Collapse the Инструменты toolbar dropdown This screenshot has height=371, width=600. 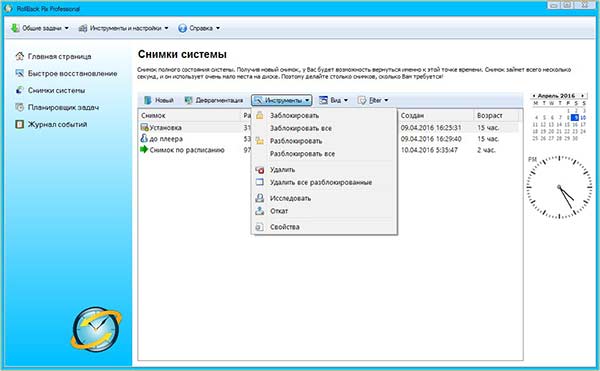click(x=281, y=100)
